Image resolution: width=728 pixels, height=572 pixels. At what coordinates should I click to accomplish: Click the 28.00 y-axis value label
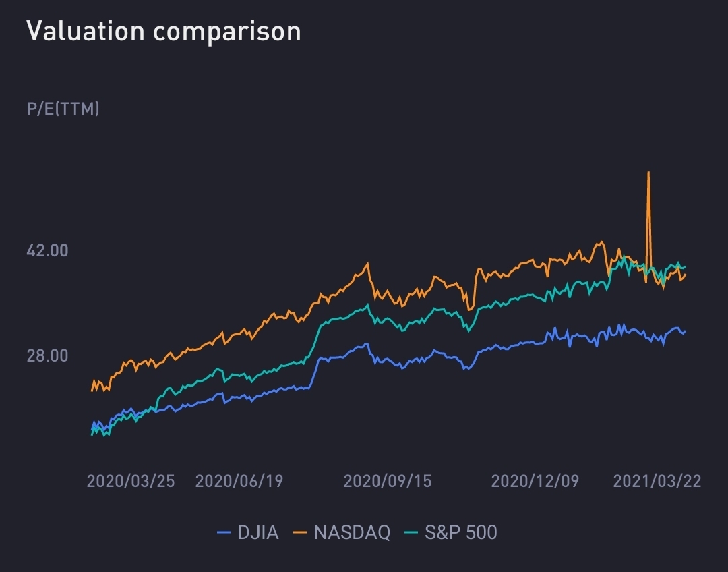(x=47, y=355)
